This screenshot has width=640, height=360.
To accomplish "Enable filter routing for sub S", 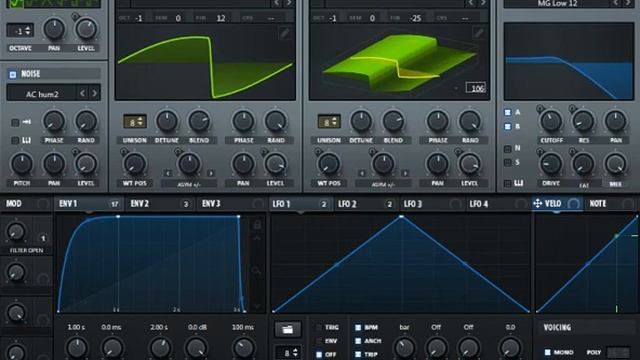I will click(508, 162).
